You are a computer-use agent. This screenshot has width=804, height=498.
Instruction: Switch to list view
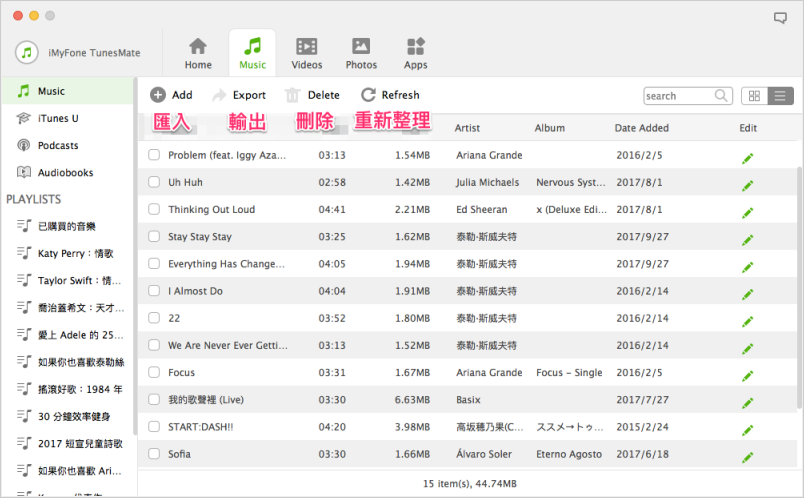[x=780, y=96]
